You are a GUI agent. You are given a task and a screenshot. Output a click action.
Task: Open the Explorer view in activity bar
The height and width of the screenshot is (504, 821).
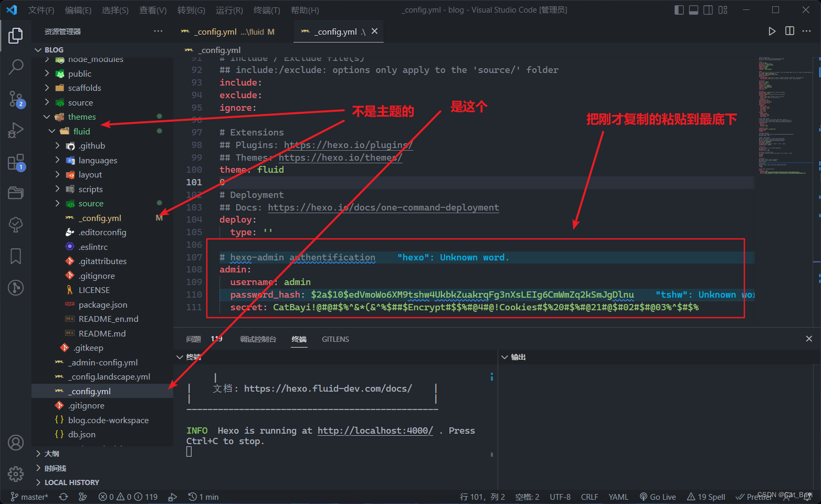coord(16,36)
